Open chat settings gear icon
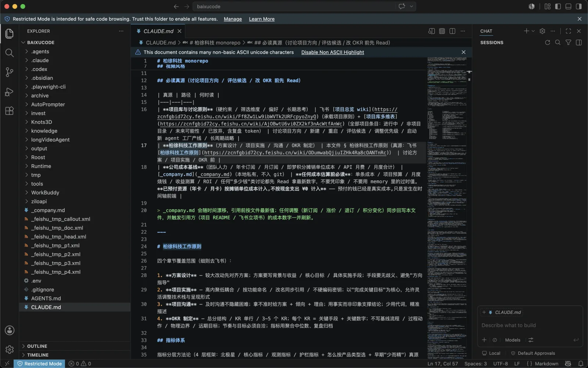Viewport: 588px width, 368px height. point(542,31)
